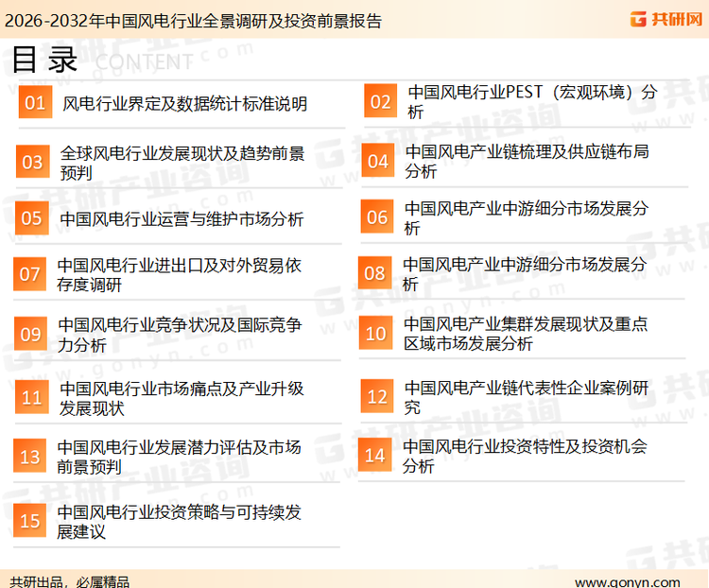This screenshot has height=588, width=709.
Task: Open chapter 中国风电产业链梳理及供应链布局分析
Action: (x=527, y=161)
